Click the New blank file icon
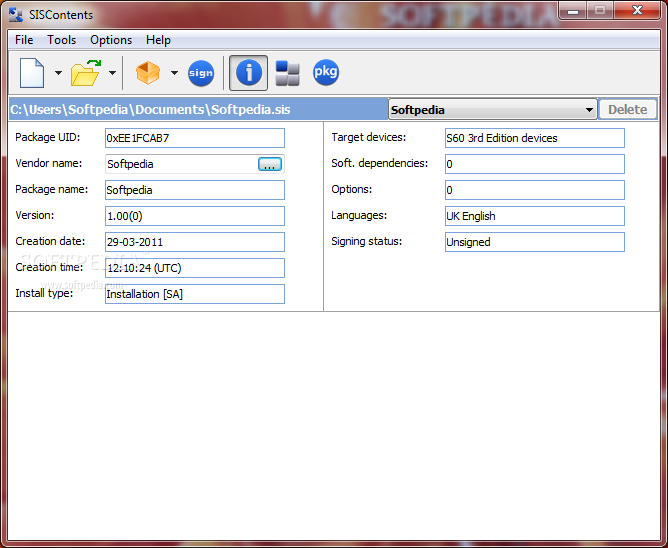The width and height of the screenshot is (668, 548). [x=32, y=73]
